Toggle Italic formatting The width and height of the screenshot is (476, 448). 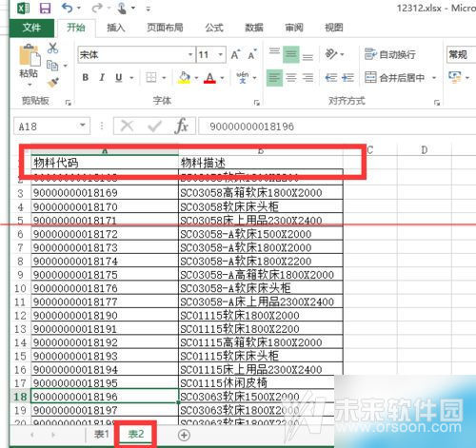102,77
